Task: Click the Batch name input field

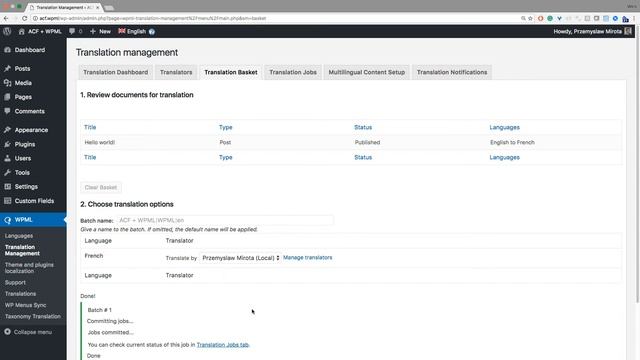Action: pos(225,220)
